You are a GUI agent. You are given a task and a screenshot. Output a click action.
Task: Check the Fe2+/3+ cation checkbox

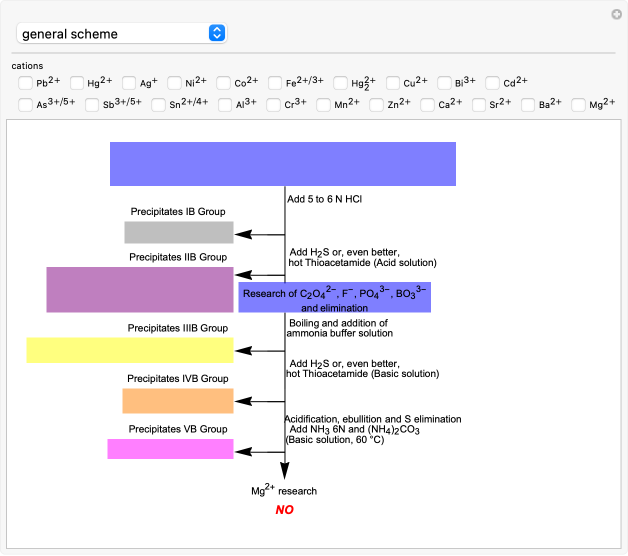click(275, 83)
